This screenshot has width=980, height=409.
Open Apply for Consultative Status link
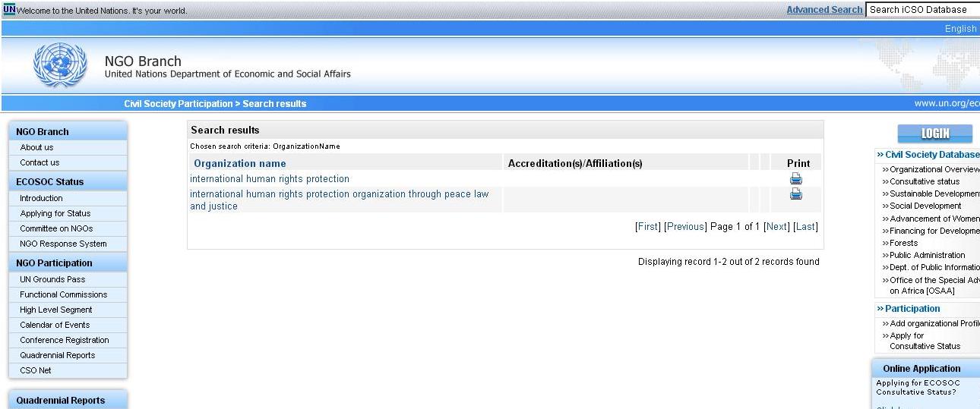[x=925, y=341]
